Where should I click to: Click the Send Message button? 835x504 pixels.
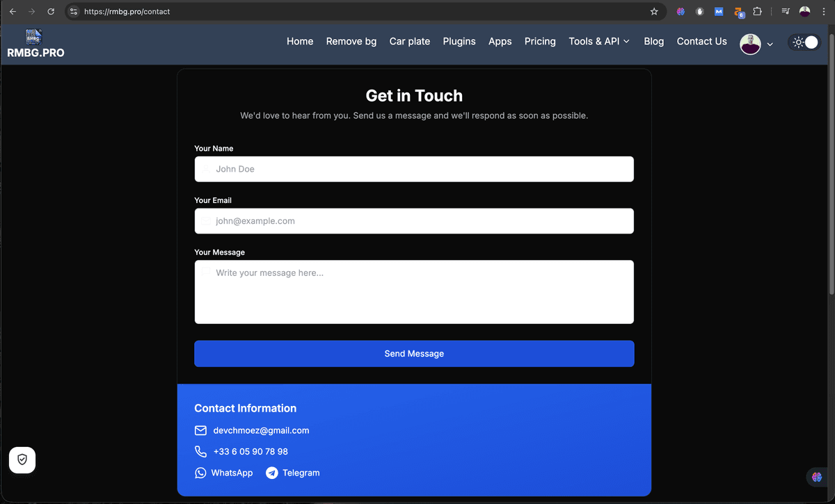[414, 353]
